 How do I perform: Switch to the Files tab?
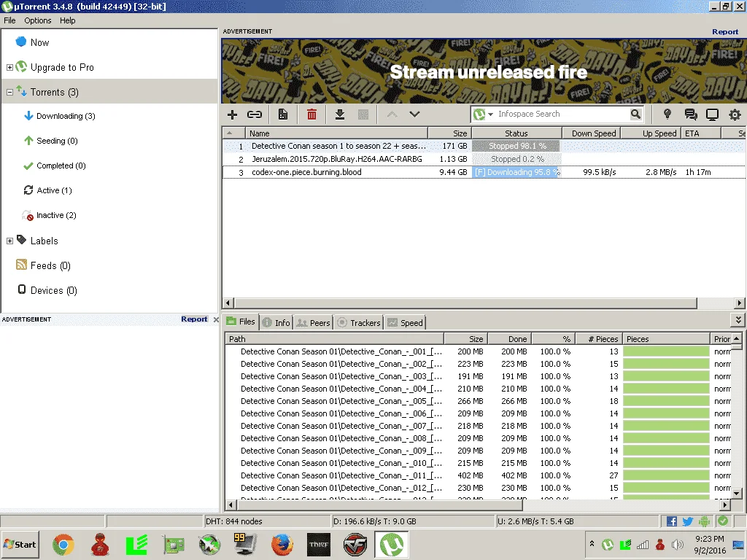(241, 322)
